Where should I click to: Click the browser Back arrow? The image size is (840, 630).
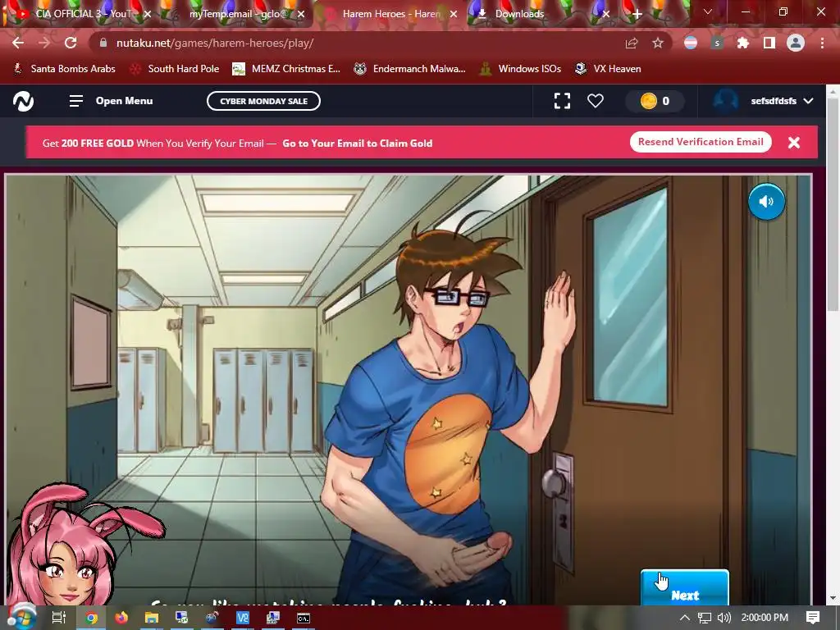coord(18,43)
